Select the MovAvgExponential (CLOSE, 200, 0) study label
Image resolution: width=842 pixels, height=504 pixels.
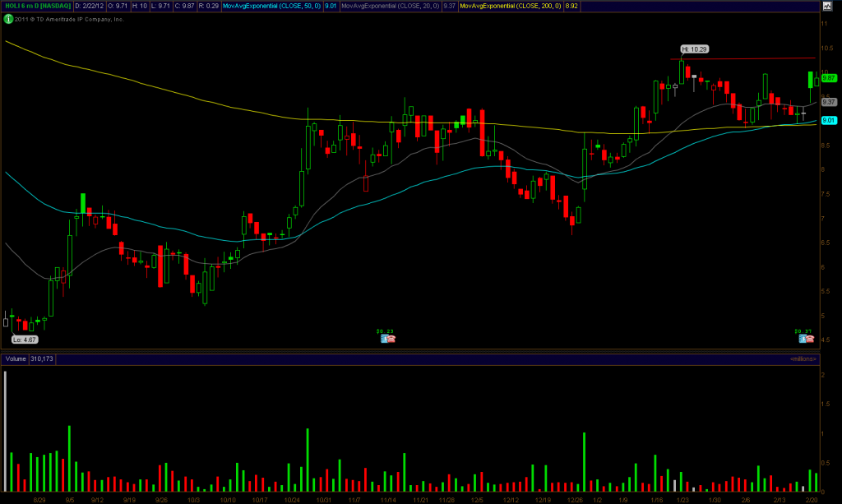[511, 6]
